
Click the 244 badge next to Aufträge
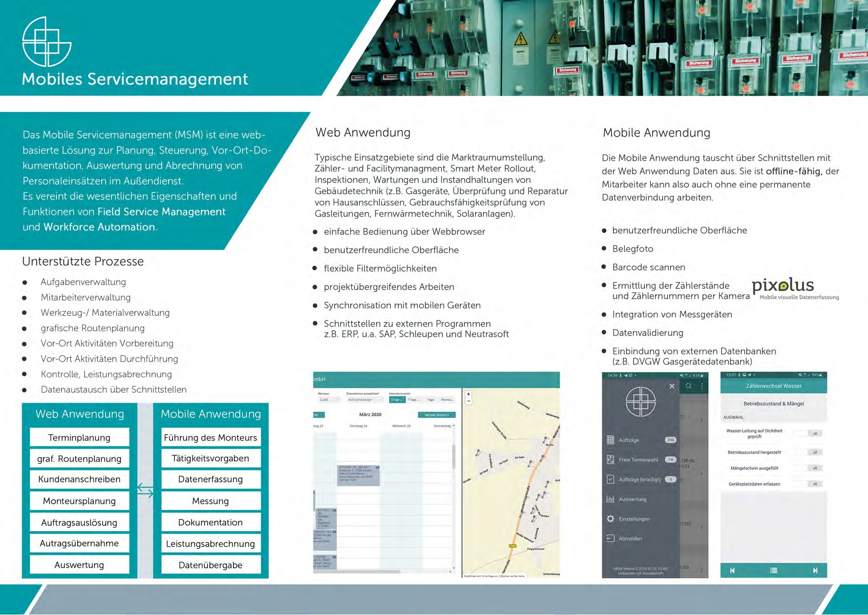(x=670, y=440)
